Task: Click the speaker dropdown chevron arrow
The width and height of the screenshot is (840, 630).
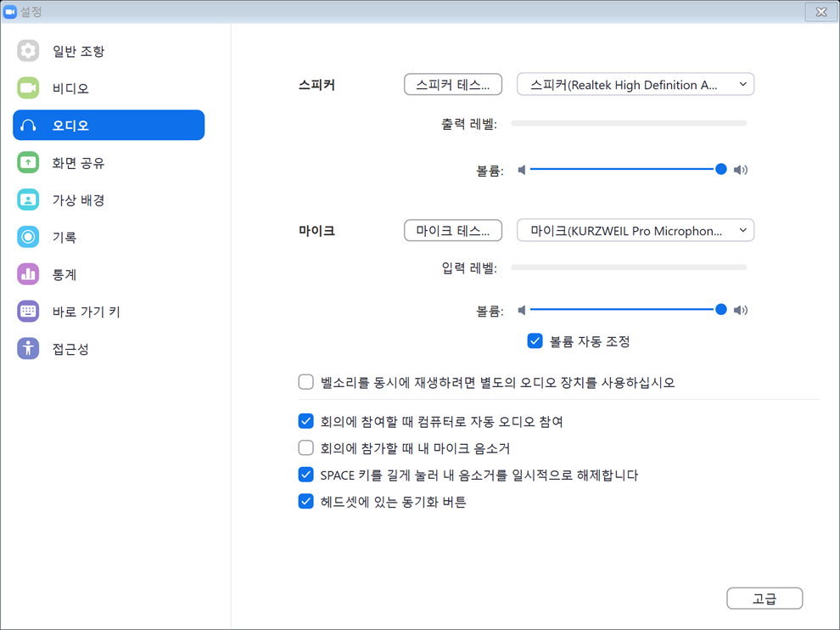Action: (x=743, y=84)
